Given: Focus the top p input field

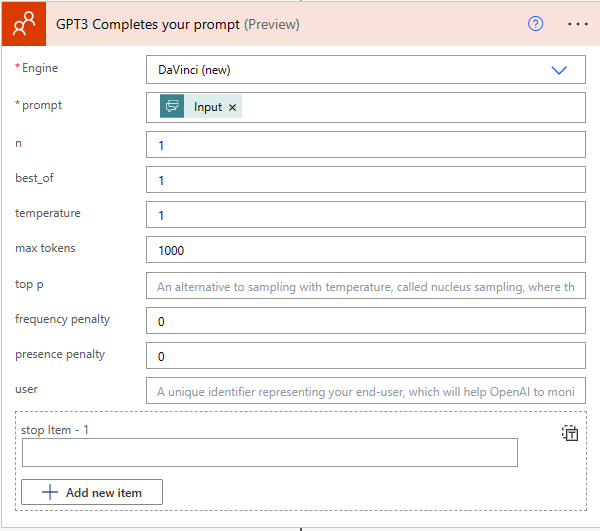Looking at the screenshot, I should [365, 286].
